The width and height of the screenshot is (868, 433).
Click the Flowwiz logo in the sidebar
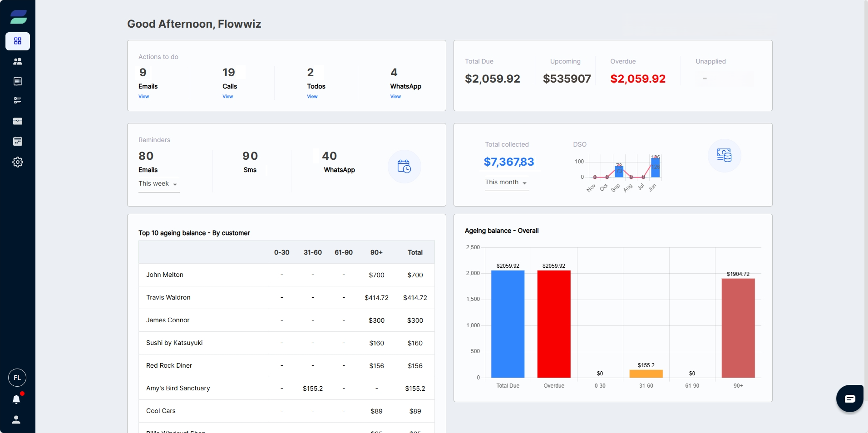tap(18, 17)
